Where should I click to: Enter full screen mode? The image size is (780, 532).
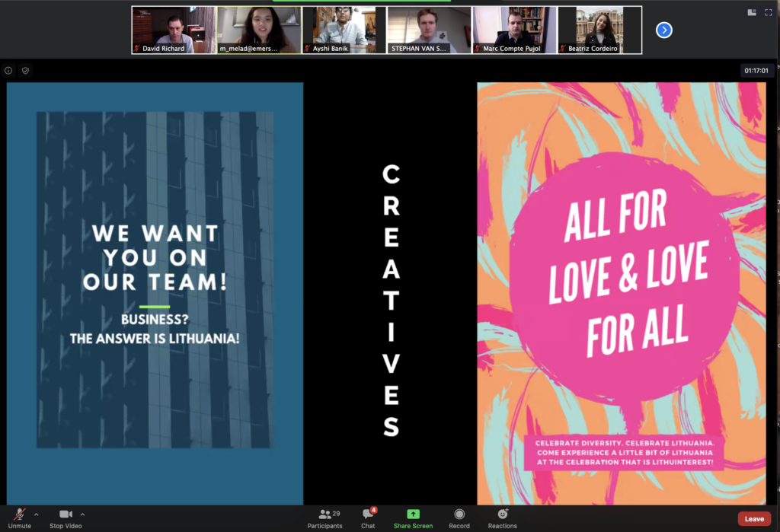[x=769, y=12]
